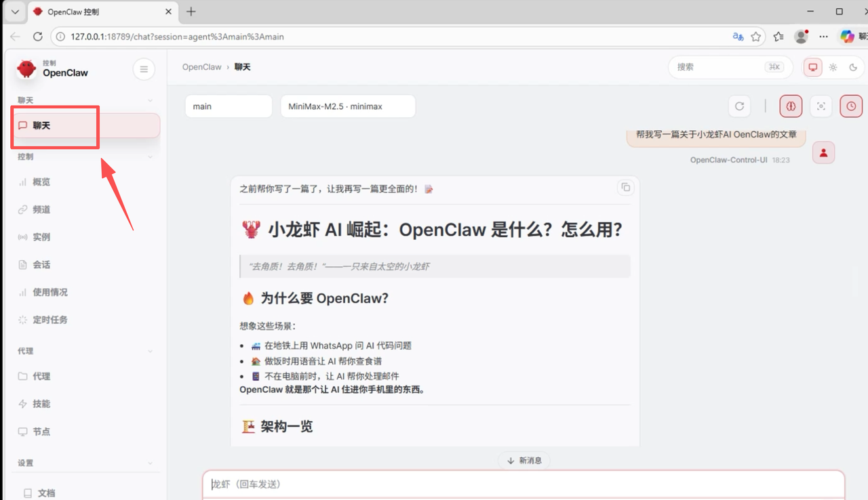
Task: Select the system monitor theme option
Action: [812, 67]
